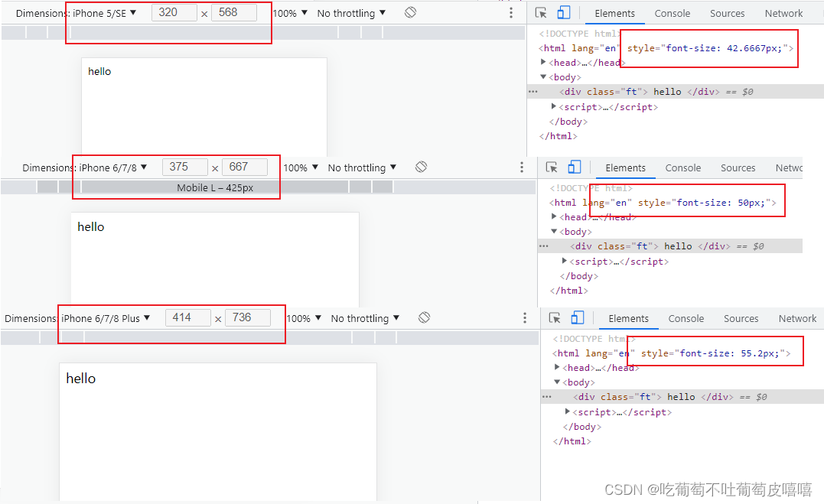
Task: Toggle device toolbar icon in top DevTools panel
Action: [564, 12]
